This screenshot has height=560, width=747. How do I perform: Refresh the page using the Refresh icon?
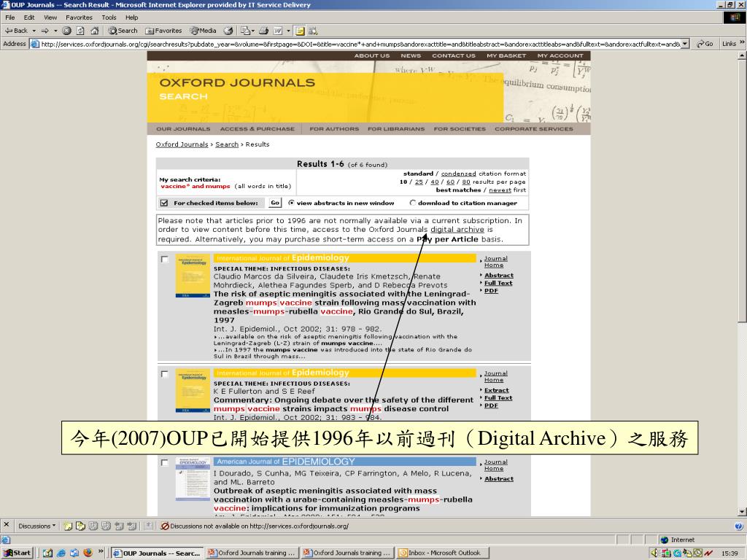pos(80,31)
